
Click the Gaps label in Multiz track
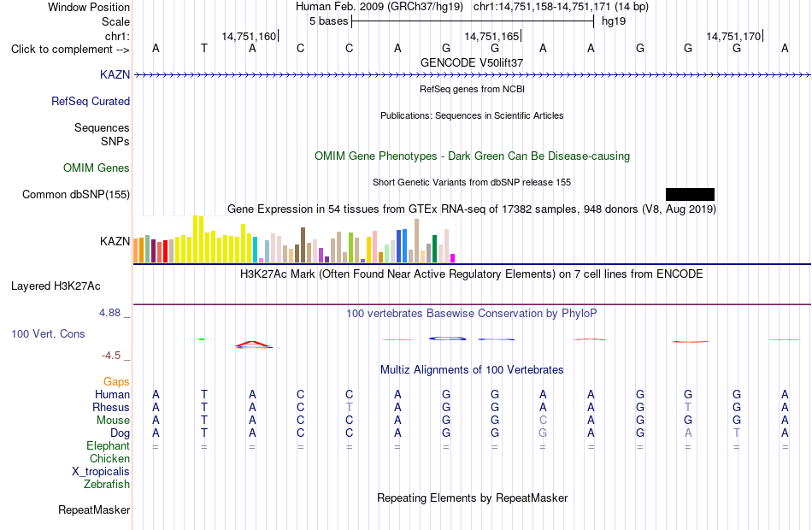pos(116,382)
